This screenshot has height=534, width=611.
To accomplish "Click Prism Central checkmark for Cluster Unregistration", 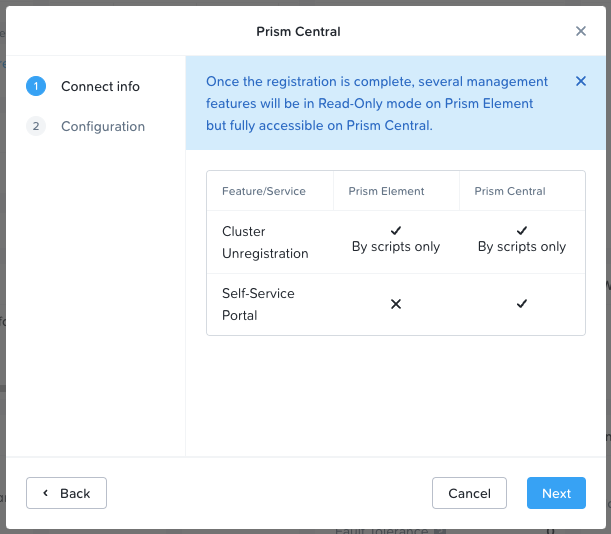I will [x=522, y=231].
